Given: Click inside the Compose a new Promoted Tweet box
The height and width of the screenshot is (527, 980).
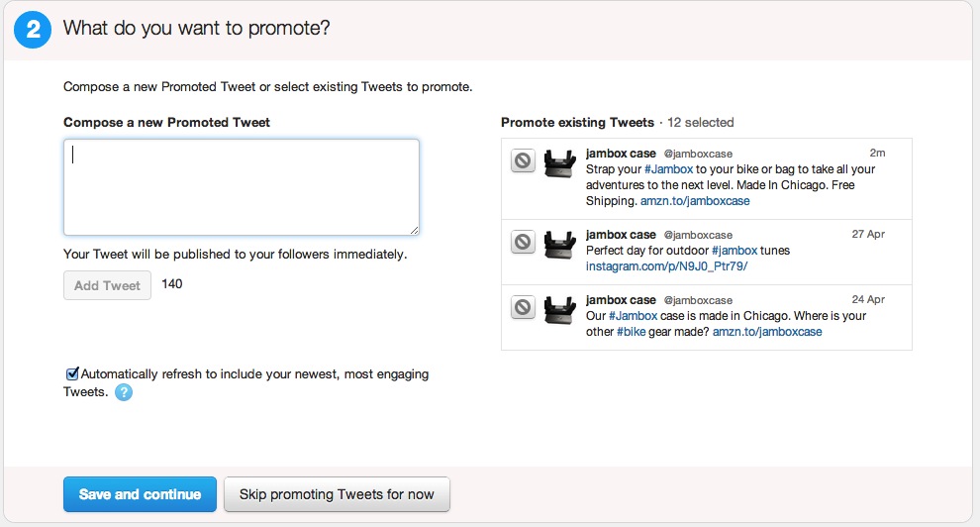Looking at the screenshot, I should [x=242, y=187].
